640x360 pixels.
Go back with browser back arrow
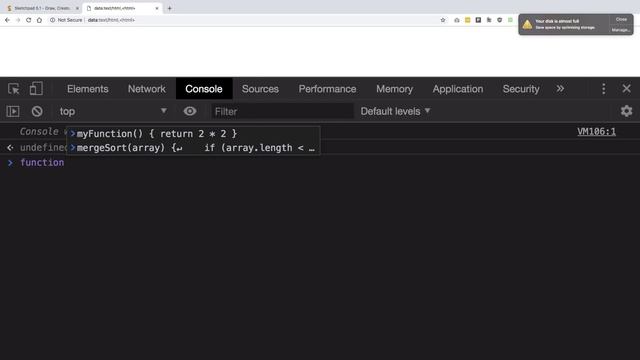tap(7, 20)
